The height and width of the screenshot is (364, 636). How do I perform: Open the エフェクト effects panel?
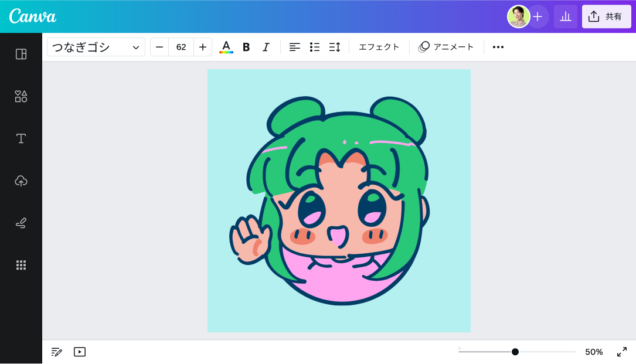379,47
